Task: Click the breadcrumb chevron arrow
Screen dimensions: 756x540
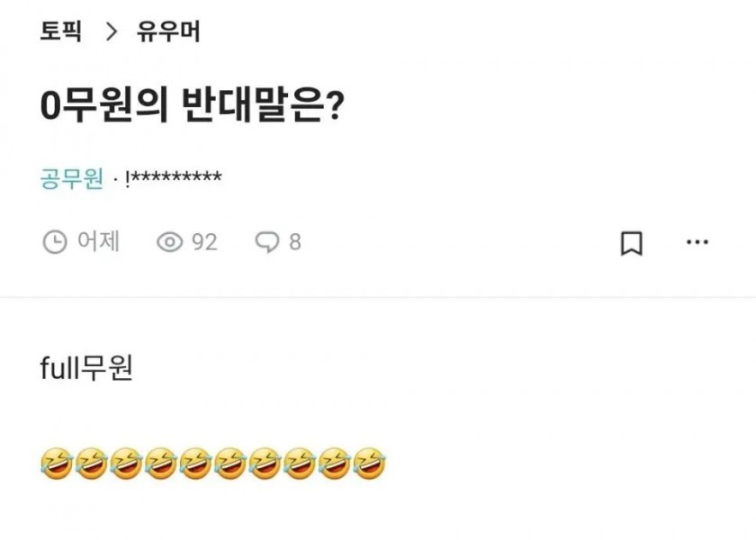Action: pos(112,32)
